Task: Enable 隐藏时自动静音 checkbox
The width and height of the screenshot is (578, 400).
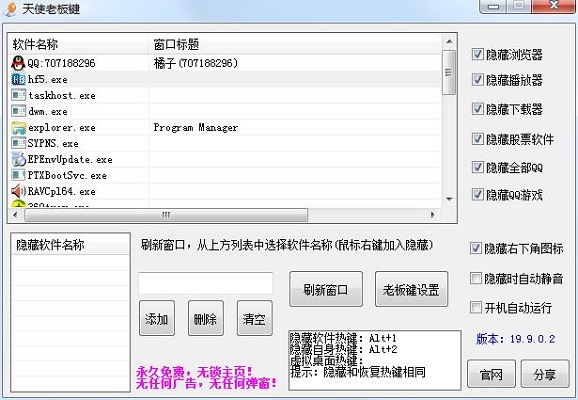Action: [476, 278]
